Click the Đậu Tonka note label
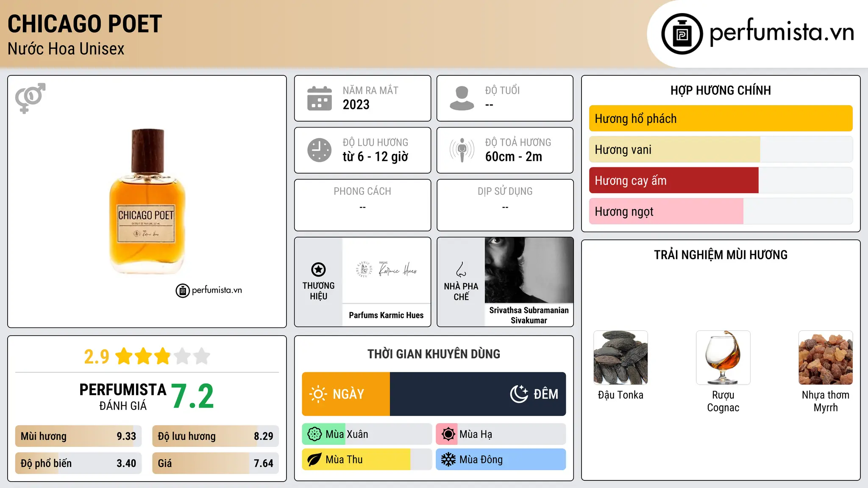868x488 pixels. (x=620, y=395)
